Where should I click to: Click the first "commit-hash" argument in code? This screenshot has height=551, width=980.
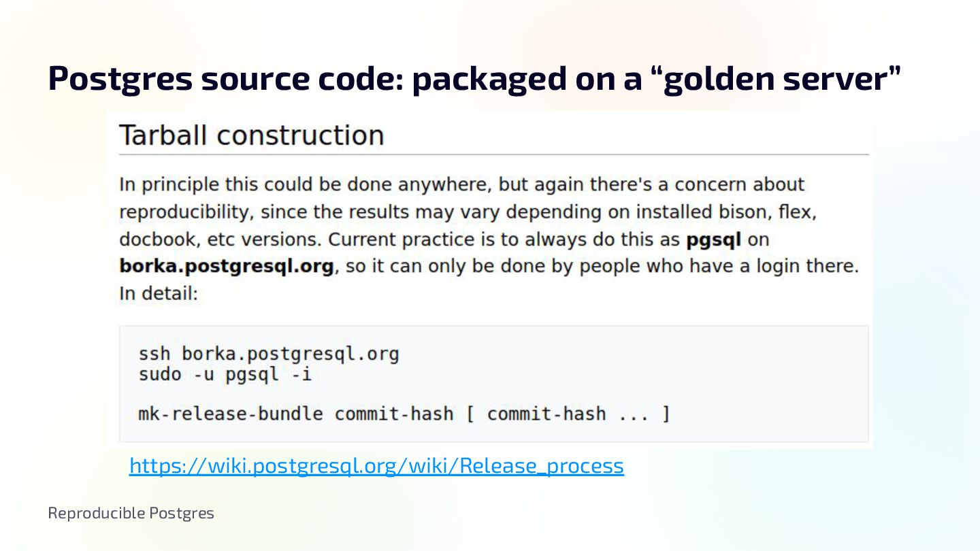(x=393, y=414)
